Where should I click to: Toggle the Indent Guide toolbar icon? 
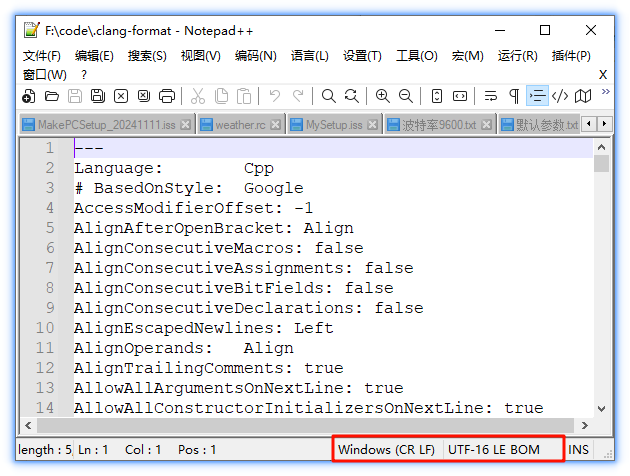537,96
